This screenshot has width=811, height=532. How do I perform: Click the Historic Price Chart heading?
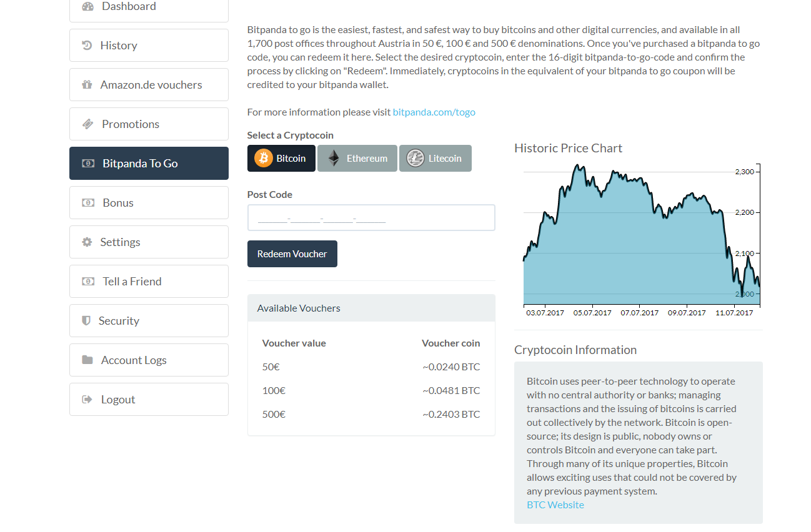[569, 149]
